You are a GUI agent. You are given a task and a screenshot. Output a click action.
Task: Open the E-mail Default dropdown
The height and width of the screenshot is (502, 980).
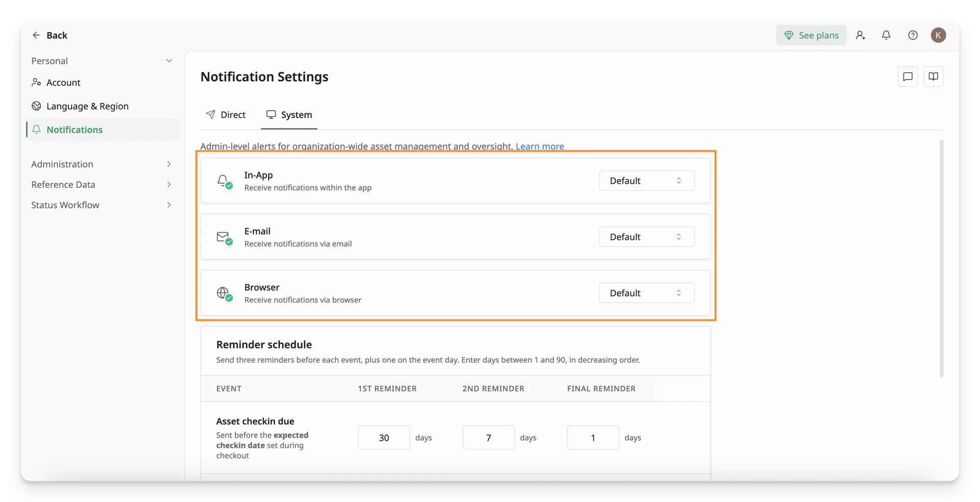646,237
